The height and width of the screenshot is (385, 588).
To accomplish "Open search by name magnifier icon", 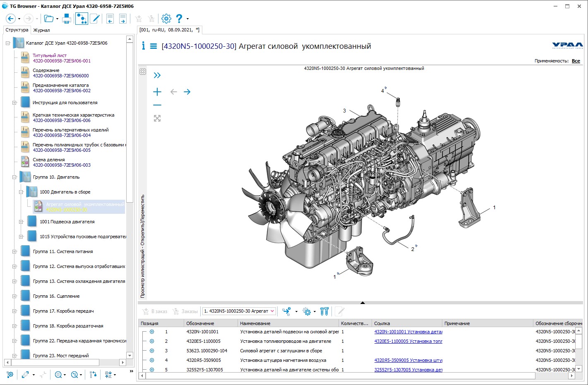I will pyautogui.click(x=58, y=375).
